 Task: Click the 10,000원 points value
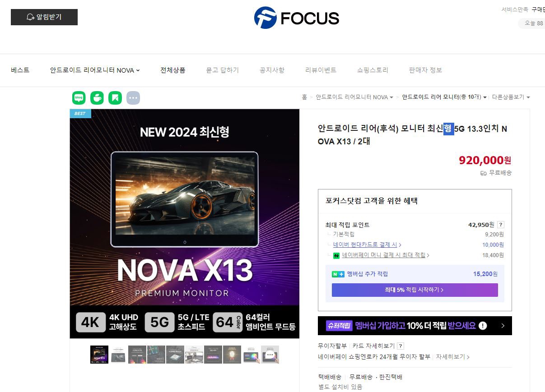[x=493, y=244]
